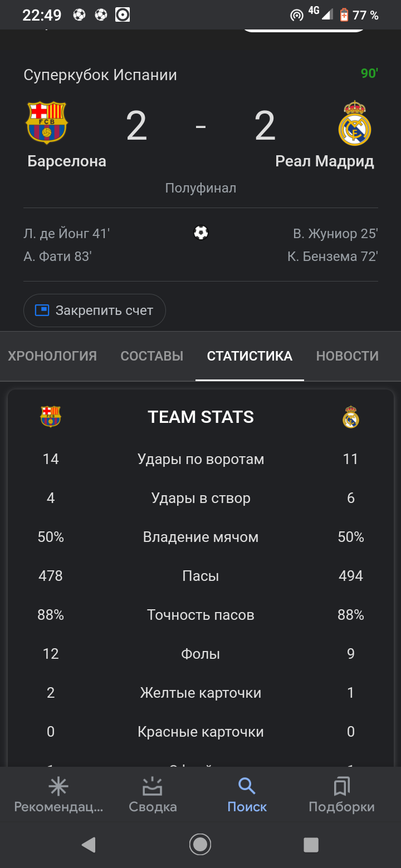Tap the Суперкубок Испании competition title
This screenshot has height=868, width=401.
click(100, 75)
